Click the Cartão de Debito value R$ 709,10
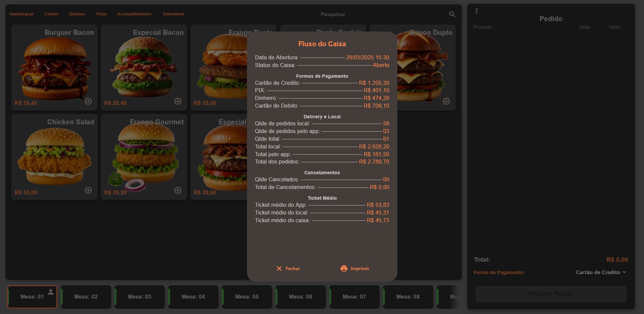Image resolution: width=644 pixels, height=314 pixels. point(377,106)
